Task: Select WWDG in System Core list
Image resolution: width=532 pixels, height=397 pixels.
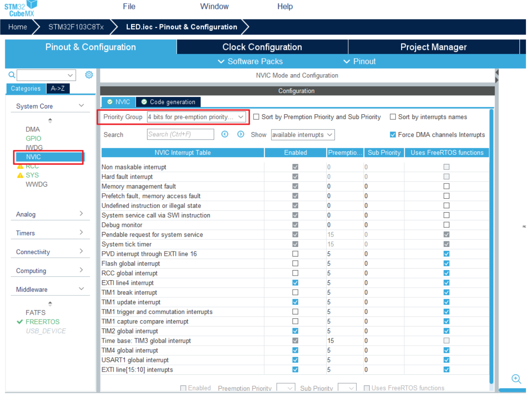Action: (36, 184)
